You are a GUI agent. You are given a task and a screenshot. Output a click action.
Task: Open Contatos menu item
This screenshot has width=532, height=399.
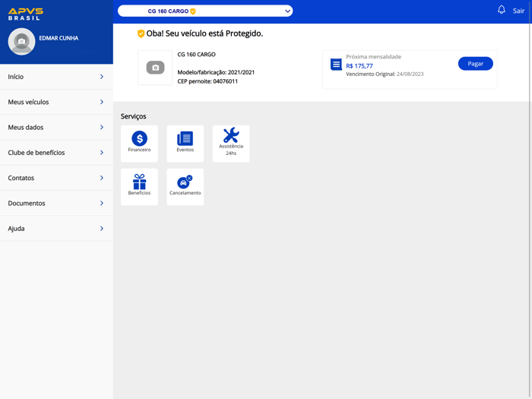pyautogui.click(x=56, y=178)
